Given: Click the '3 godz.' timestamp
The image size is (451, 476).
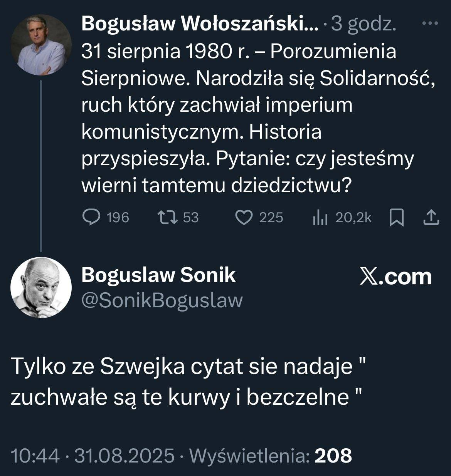Looking at the screenshot, I should [x=363, y=24].
